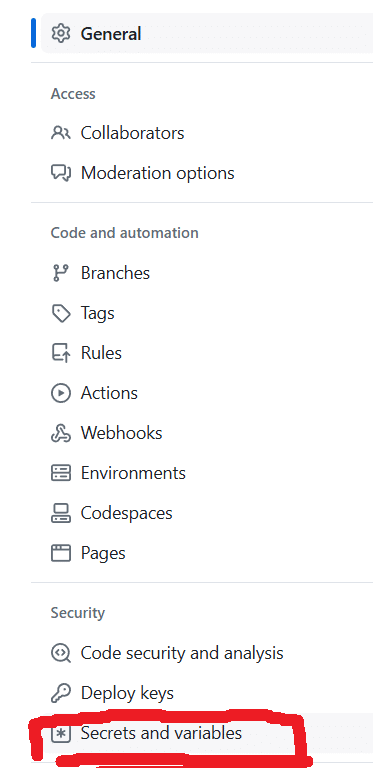Expand Secrets and variables section
Viewport: 373px width, 768px height.
click(207, 733)
